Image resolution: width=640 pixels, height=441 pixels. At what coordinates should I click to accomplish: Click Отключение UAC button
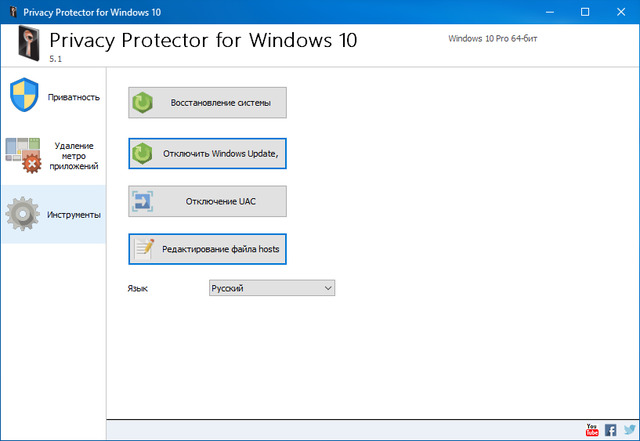point(207,201)
